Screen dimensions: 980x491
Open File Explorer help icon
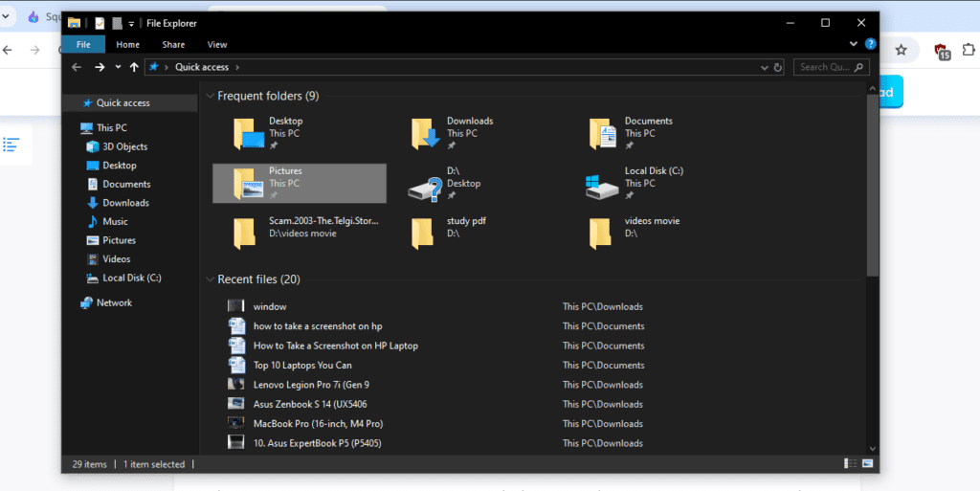tap(870, 44)
